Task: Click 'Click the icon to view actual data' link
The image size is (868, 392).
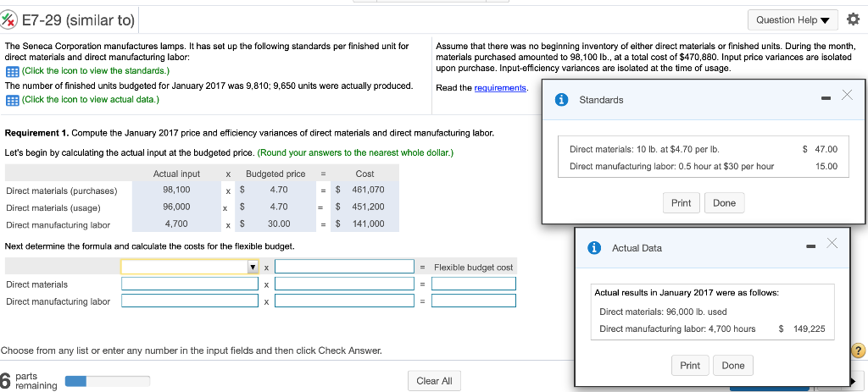Action: click(x=90, y=100)
